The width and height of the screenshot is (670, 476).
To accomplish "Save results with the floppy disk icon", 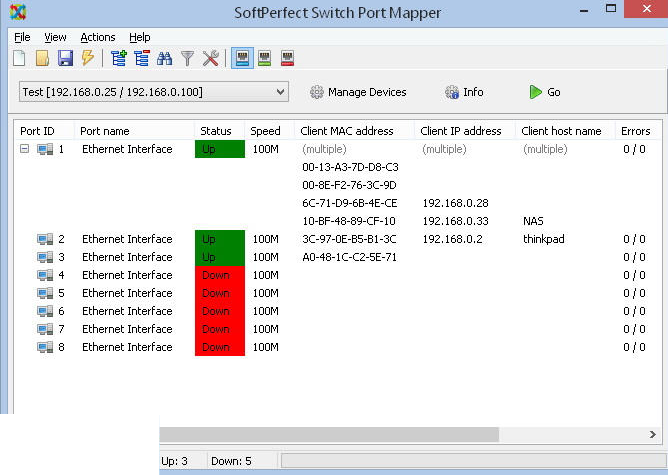I will click(x=65, y=58).
